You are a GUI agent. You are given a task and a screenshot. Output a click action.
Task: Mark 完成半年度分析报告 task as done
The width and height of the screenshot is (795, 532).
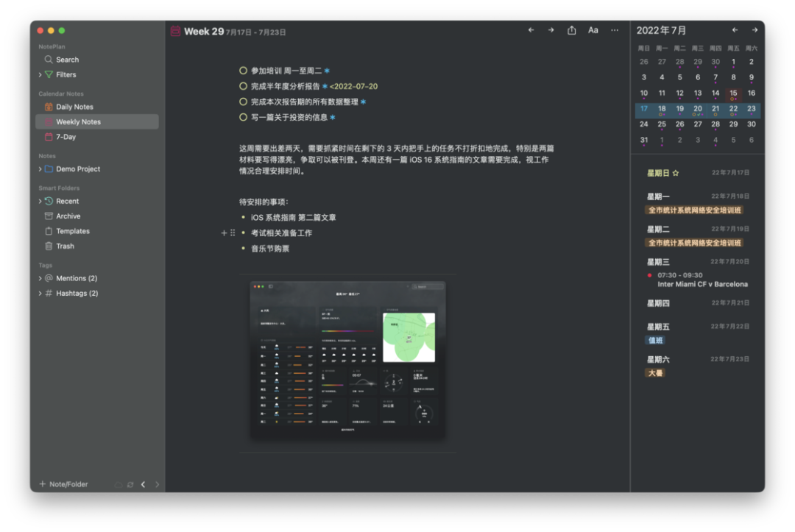(x=244, y=86)
